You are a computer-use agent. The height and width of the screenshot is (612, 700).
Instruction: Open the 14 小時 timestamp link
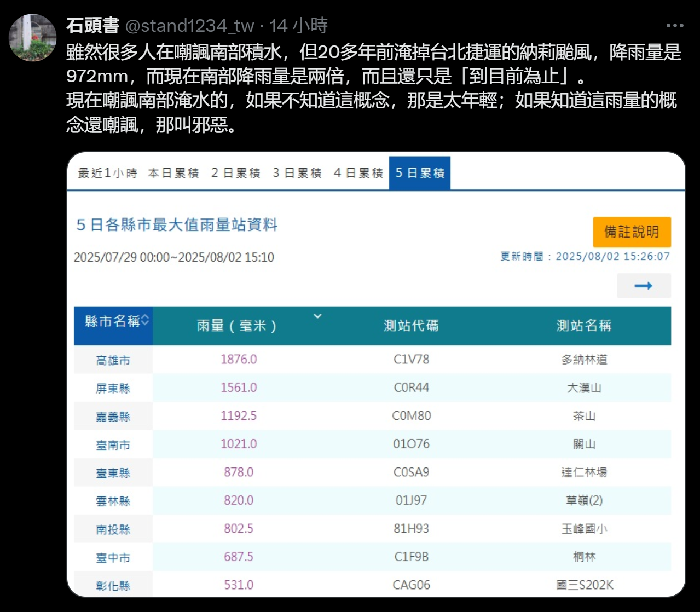[298, 26]
